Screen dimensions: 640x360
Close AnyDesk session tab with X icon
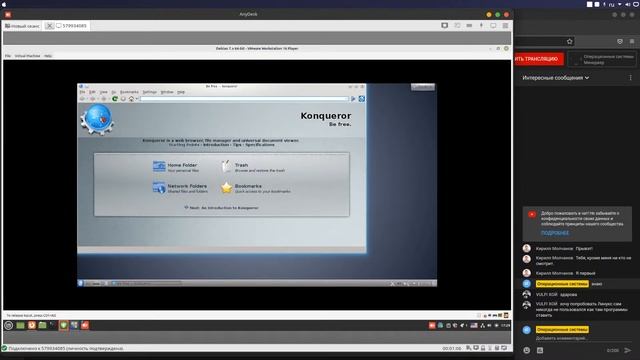(49, 26)
